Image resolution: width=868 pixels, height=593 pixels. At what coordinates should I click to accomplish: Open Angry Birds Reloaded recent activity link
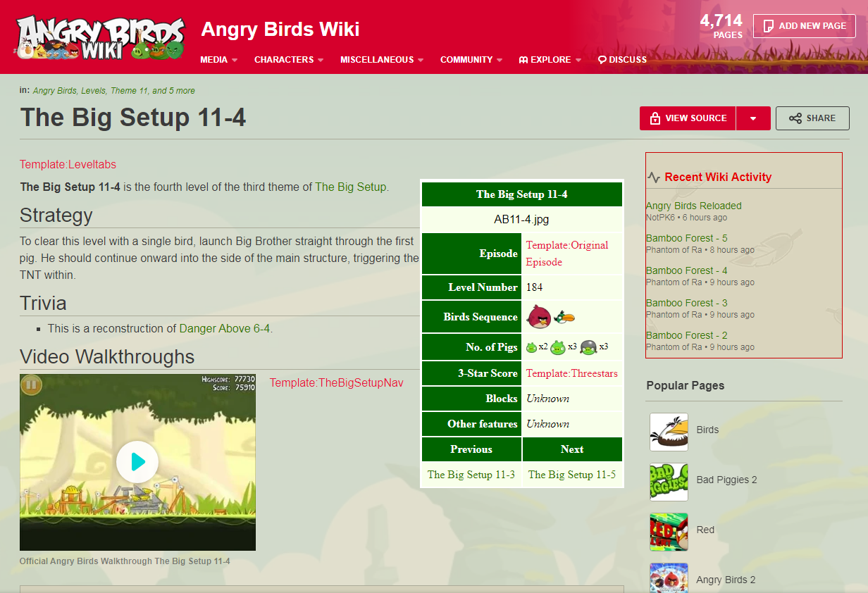coord(694,206)
